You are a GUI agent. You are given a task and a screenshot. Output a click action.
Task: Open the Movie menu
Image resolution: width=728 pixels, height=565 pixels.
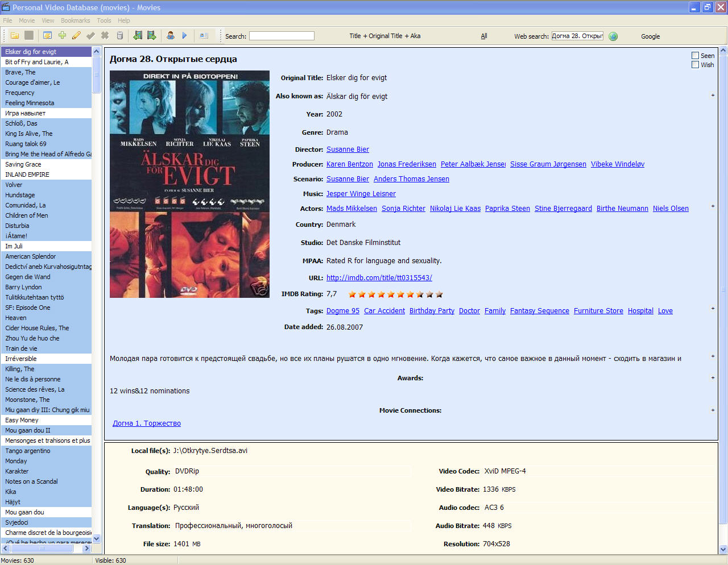(27, 20)
